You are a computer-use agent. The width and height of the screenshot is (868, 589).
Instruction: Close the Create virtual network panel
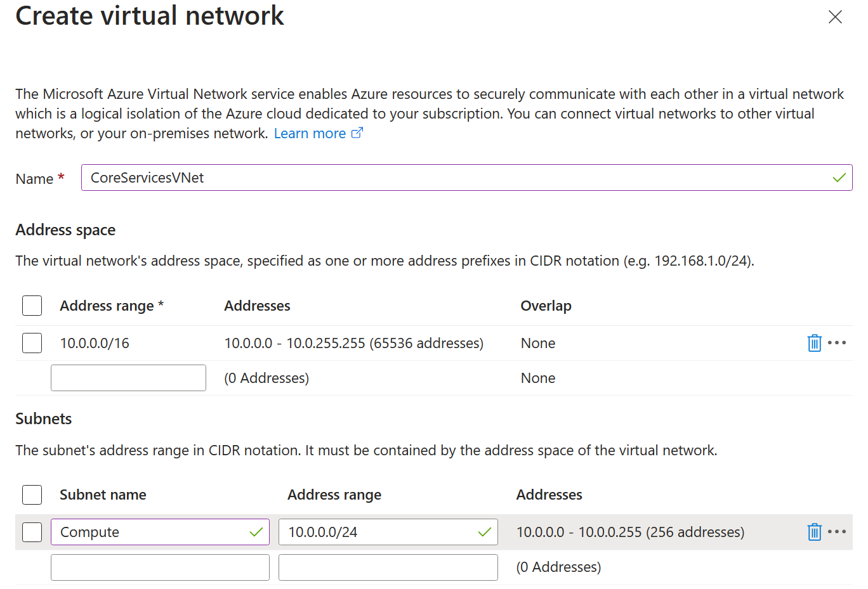[x=835, y=17]
